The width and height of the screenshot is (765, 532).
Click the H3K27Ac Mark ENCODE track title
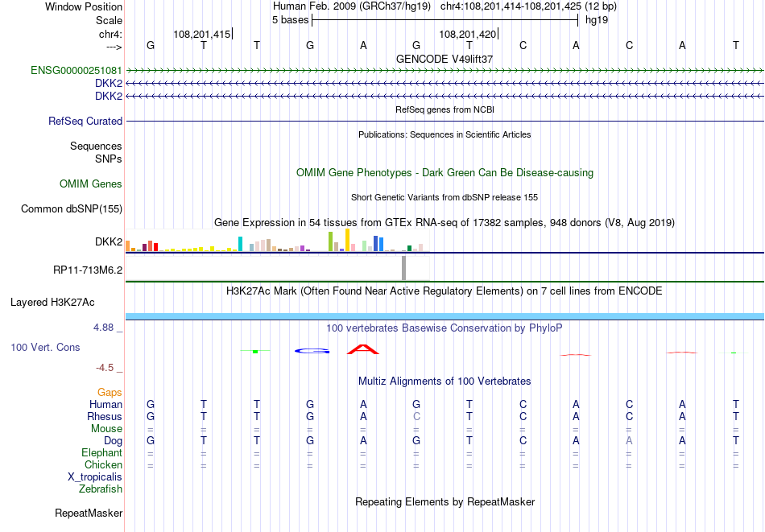point(445,291)
